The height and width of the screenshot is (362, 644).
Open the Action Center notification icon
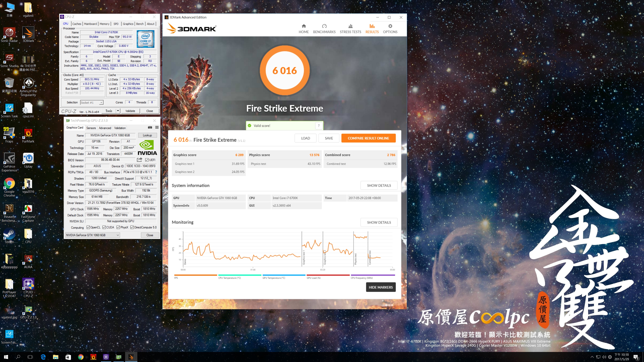click(636, 357)
